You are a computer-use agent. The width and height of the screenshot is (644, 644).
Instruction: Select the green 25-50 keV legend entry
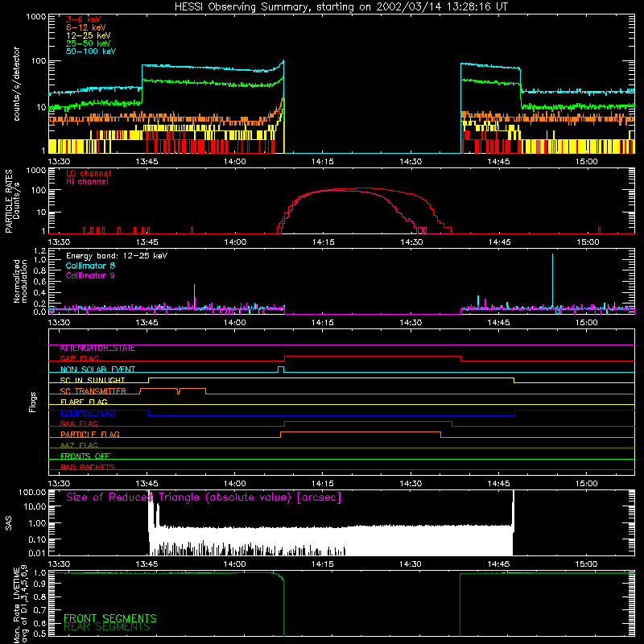pyautogui.click(x=89, y=43)
